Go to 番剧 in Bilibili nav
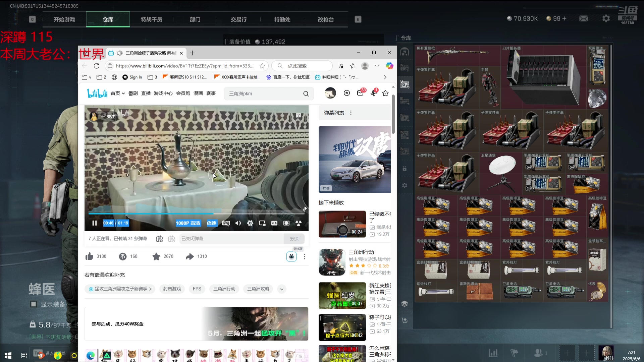The image size is (644, 362). tap(133, 94)
